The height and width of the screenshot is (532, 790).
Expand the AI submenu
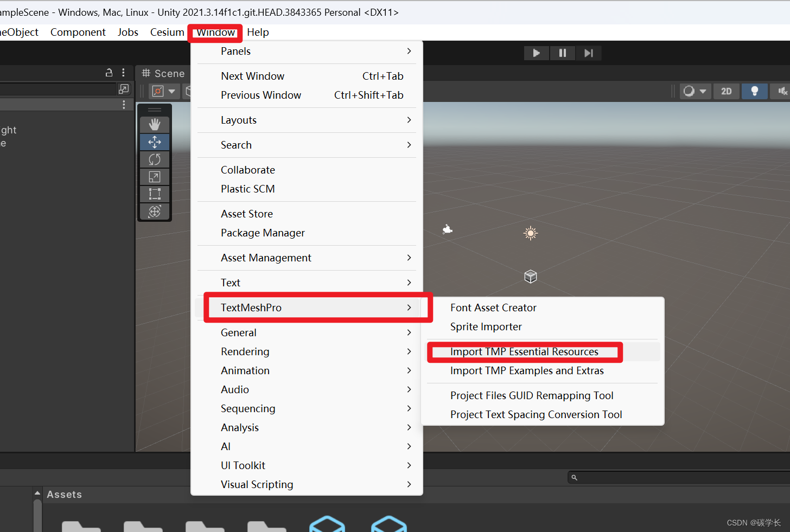coord(307,446)
